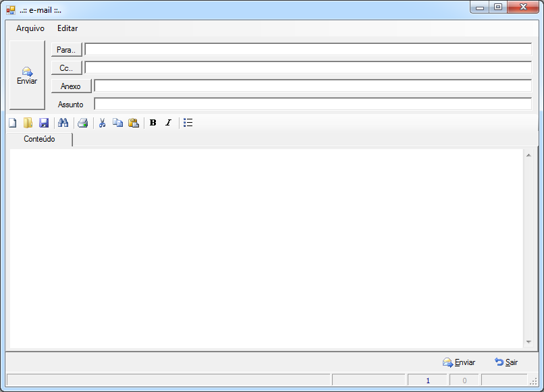
Task: Click the Open folder toolbar icon
Action: click(x=28, y=123)
